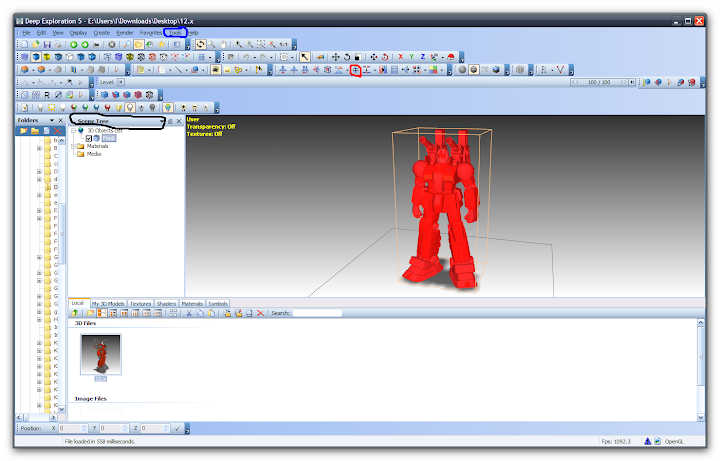
Task: Click the sun light icon
Action: pos(51,108)
